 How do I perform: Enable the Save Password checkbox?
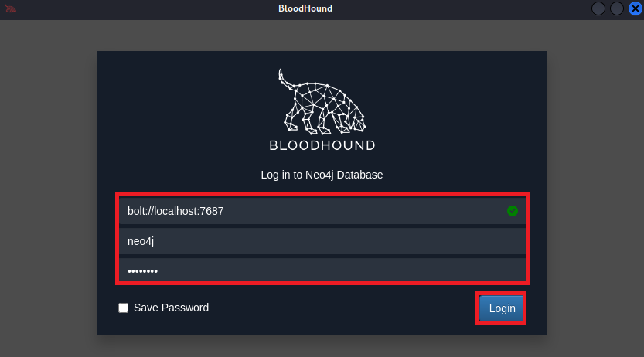coord(123,308)
